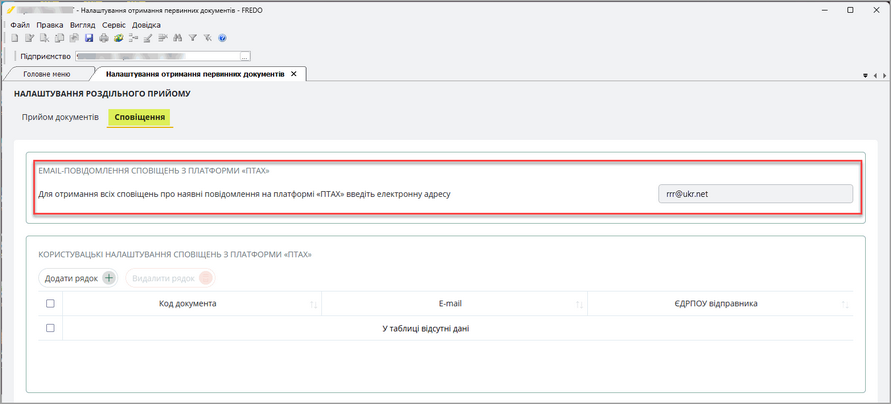Screen dimensions: 891x404
Task: Click the green plus icon on Додати рядок
Action: coord(110,278)
